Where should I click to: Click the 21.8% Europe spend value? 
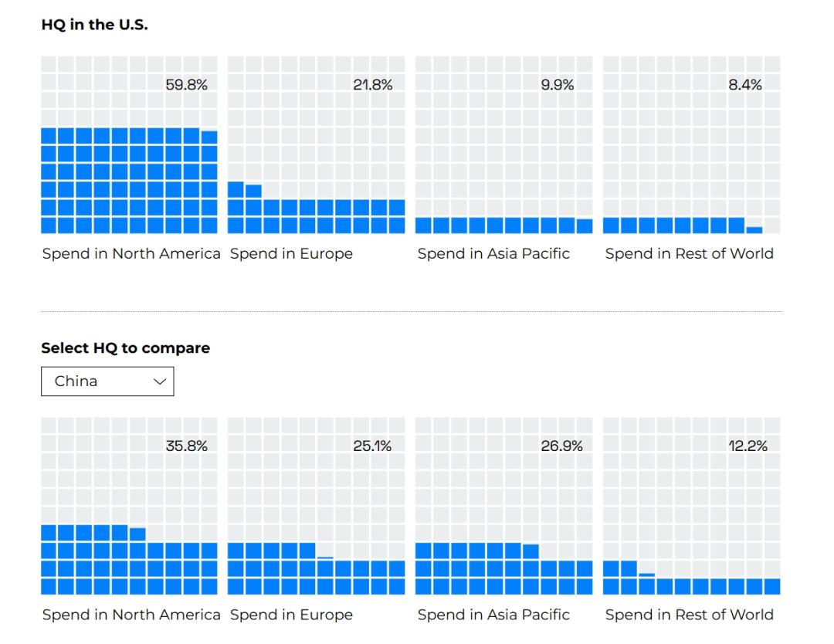[x=373, y=85]
